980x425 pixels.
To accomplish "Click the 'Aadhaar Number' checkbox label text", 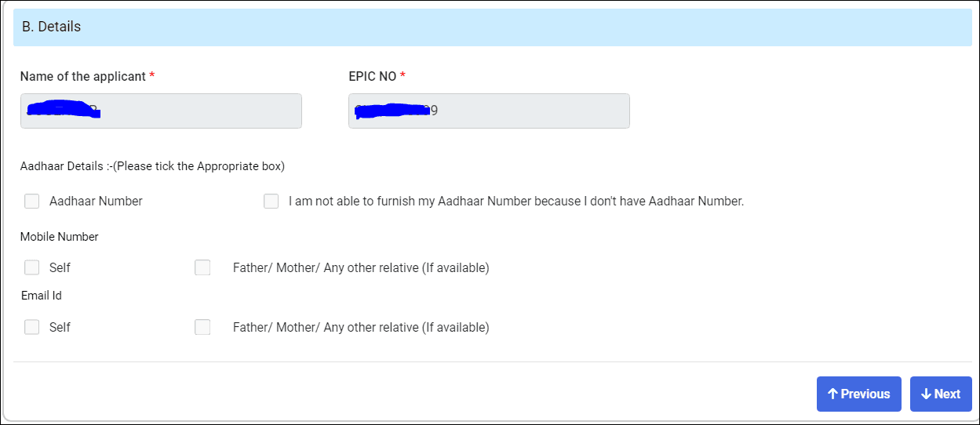I will point(96,202).
